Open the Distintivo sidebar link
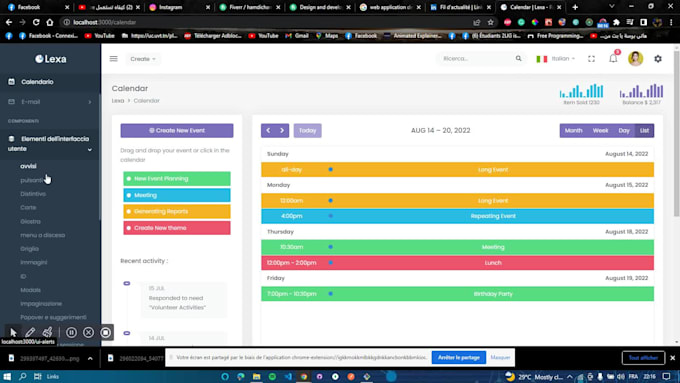 (33, 194)
